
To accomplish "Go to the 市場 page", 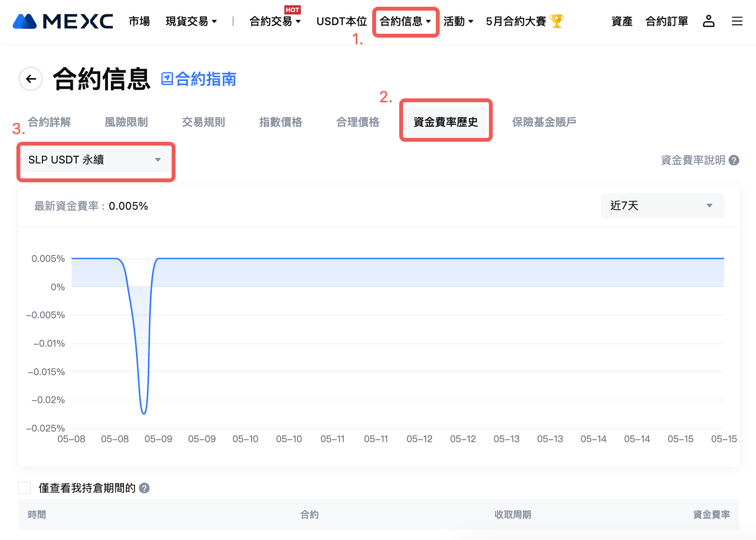I will point(139,21).
